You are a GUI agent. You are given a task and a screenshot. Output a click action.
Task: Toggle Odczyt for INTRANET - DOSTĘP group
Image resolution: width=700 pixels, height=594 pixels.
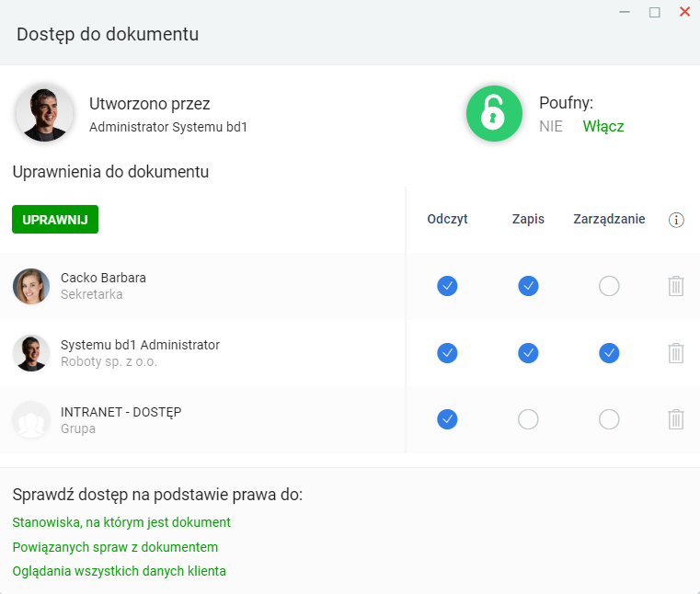pyautogui.click(x=447, y=419)
